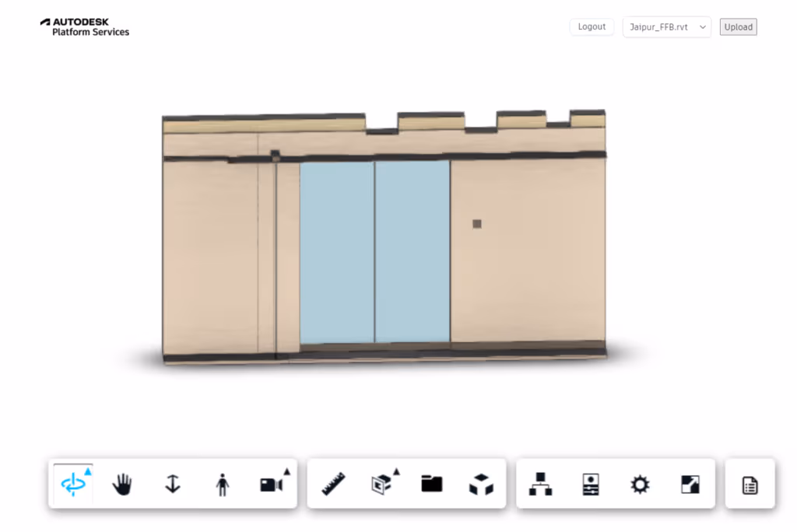Open the Document Browser folder icon

point(432,485)
